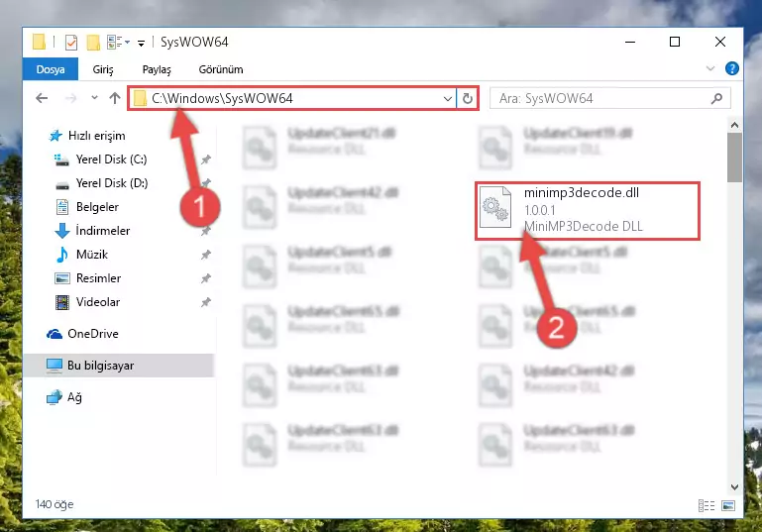The image size is (762, 532).
Task: Expand the ribbon with the chevron arrow
Action: click(710, 68)
